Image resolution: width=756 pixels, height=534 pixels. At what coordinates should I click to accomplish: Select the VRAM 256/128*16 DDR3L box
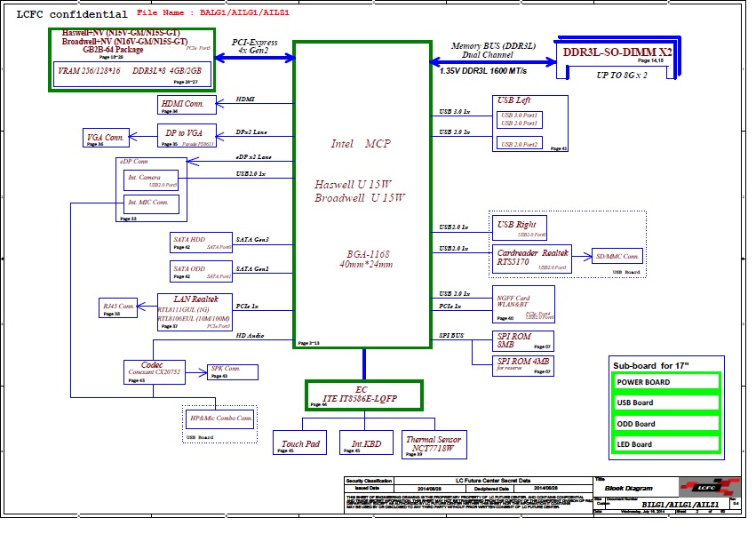[132, 74]
